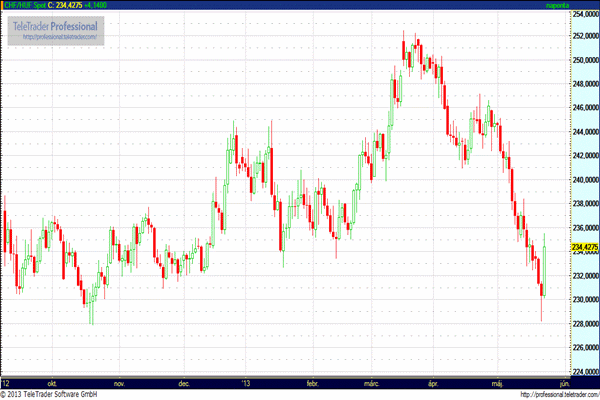The width and height of the screenshot is (600, 400).
Task: Click the 'márc.' label on time axis
Action: [x=371, y=382]
